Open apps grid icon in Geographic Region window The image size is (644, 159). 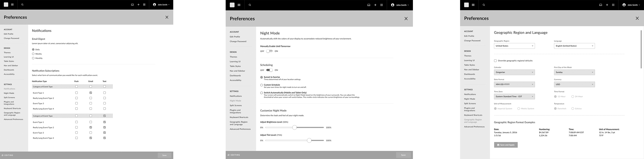[x=613, y=5]
